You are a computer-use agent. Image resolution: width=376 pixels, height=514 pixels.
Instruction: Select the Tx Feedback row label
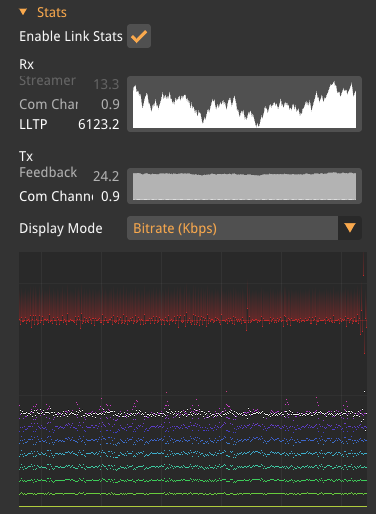click(48, 173)
